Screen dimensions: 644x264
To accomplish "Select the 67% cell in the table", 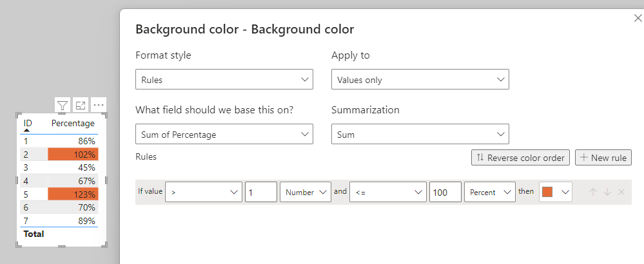I will [x=73, y=181].
